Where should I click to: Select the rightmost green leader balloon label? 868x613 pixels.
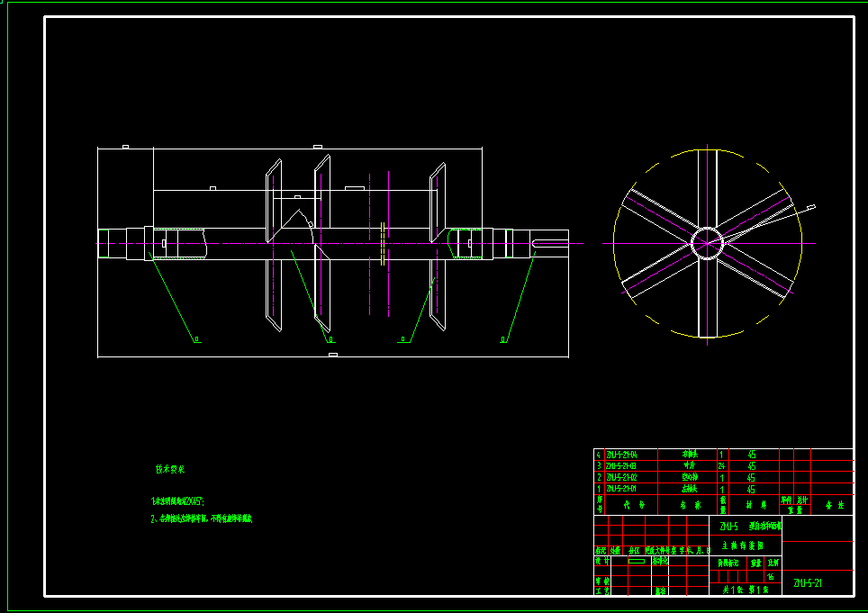click(503, 339)
